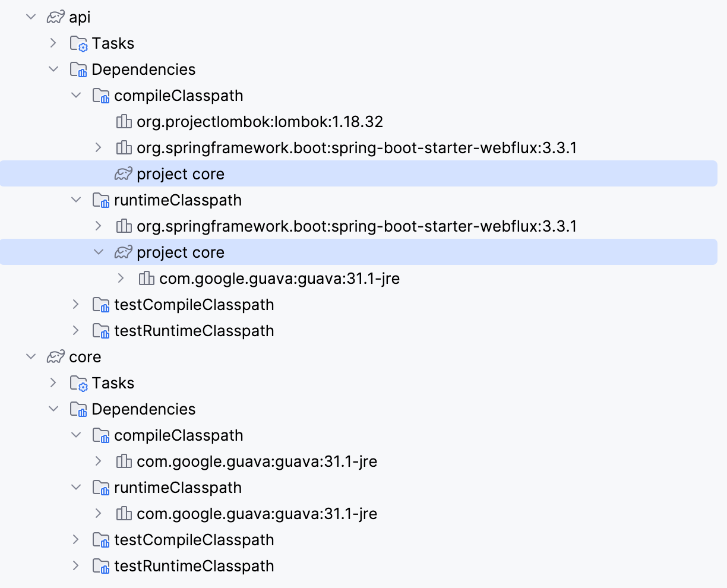Expand the Tasks folder under api
The width and height of the screenshot is (727, 588).
point(53,43)
